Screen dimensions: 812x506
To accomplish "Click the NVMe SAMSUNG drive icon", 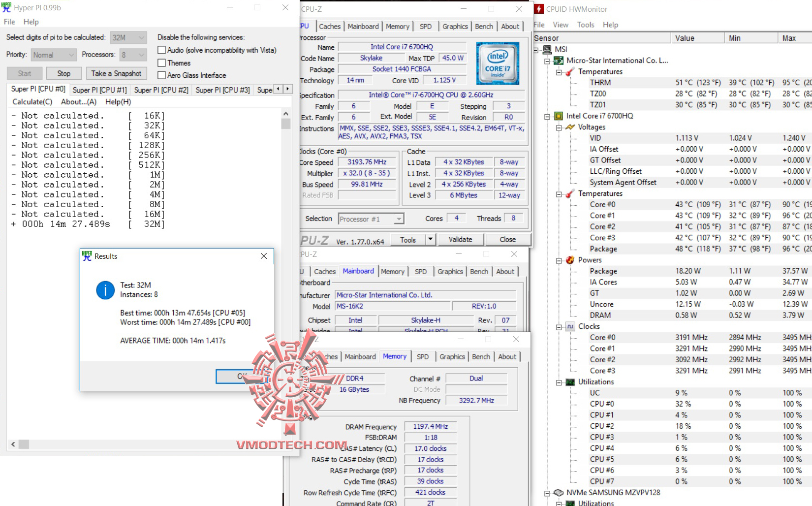I will [x=559, y=493].
